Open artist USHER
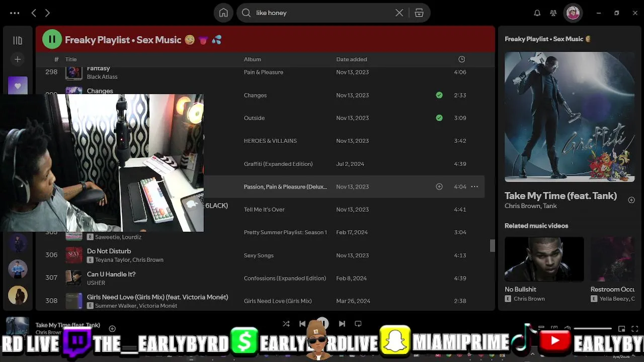The width and height of the screenshot is (644, 362). pyautogui.click(x=96, y=283)
